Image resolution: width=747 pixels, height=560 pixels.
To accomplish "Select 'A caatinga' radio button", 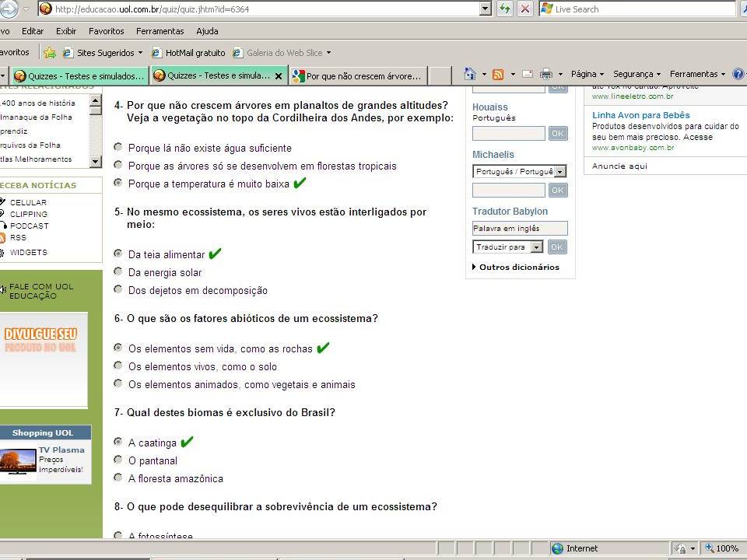I will point(118,442).
